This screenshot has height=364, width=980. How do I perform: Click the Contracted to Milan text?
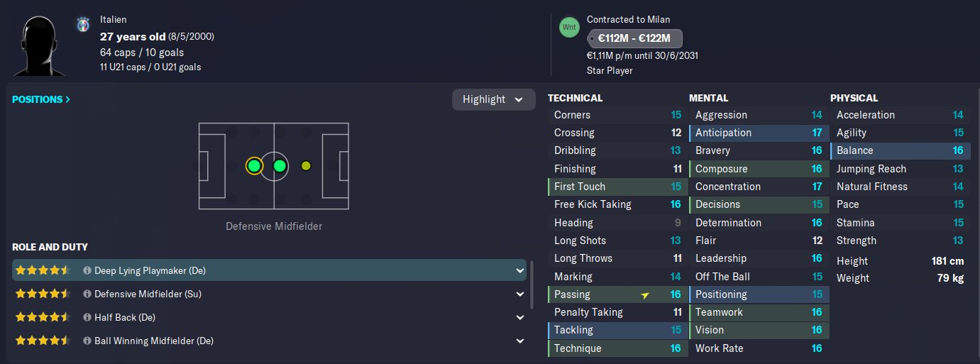point(628,20)
